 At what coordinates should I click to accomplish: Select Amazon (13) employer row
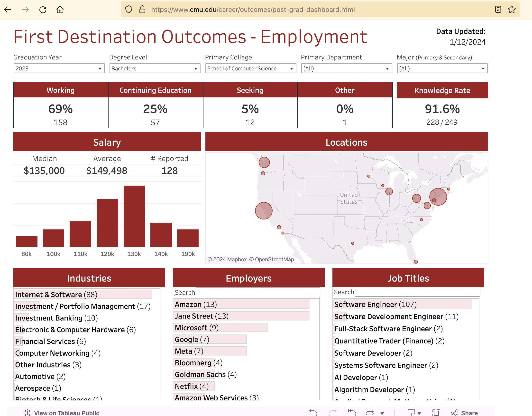[x=241, y=304]
